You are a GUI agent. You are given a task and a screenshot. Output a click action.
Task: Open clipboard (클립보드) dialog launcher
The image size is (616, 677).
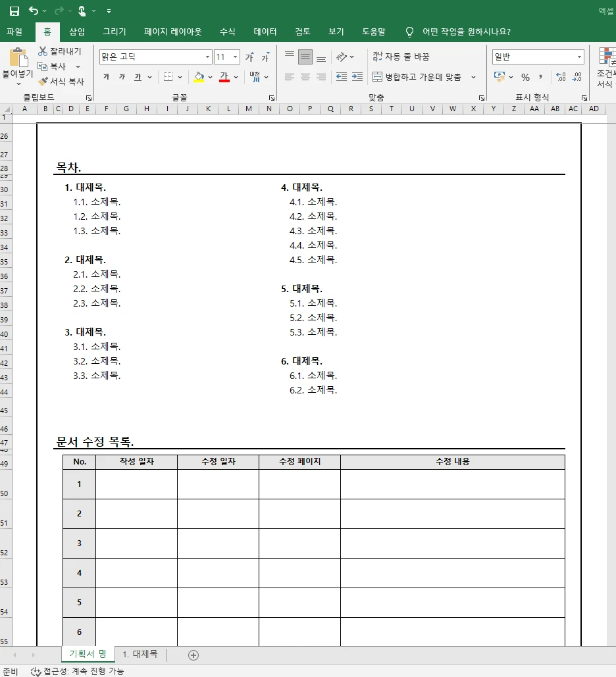click(89, 98)
